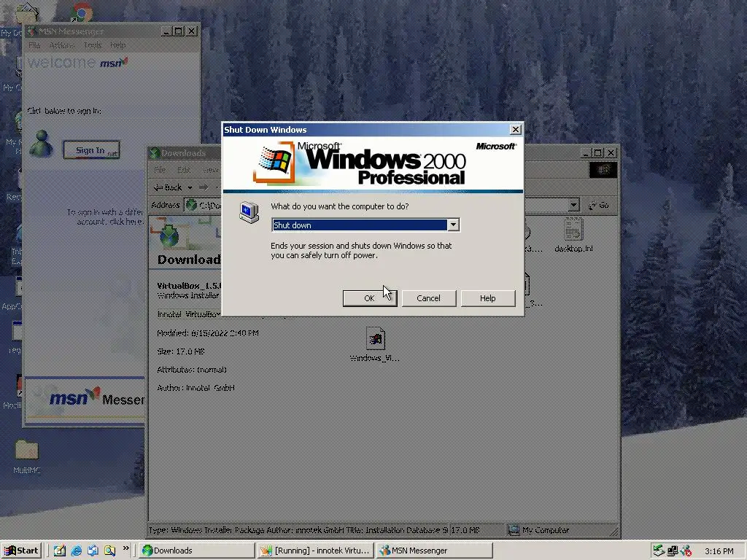Click Go button in Downloads address bar
The width and height of the screenshot is (747, 560).
click(x=600, y=205)
